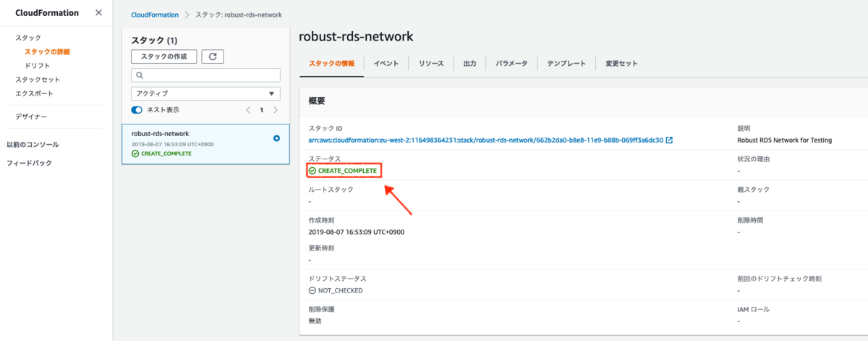
Task: Click creation time 2019-08-07 16:53:09 in overview
Action: tap(358, 232)
